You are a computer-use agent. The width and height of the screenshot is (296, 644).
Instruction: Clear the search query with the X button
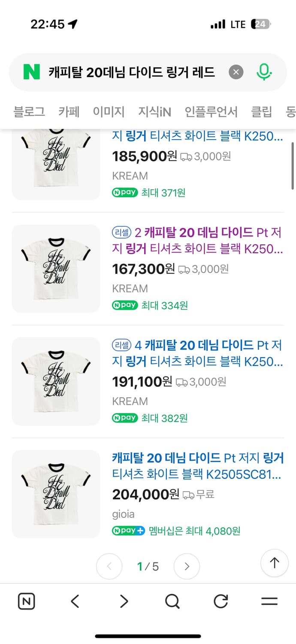point(236,72)
